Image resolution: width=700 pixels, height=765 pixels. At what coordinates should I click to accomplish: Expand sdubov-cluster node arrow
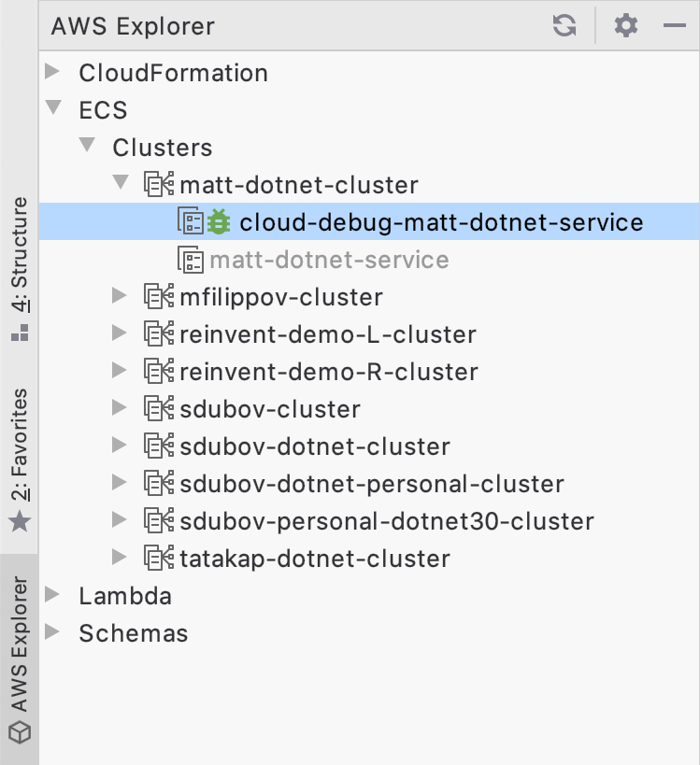119,408
